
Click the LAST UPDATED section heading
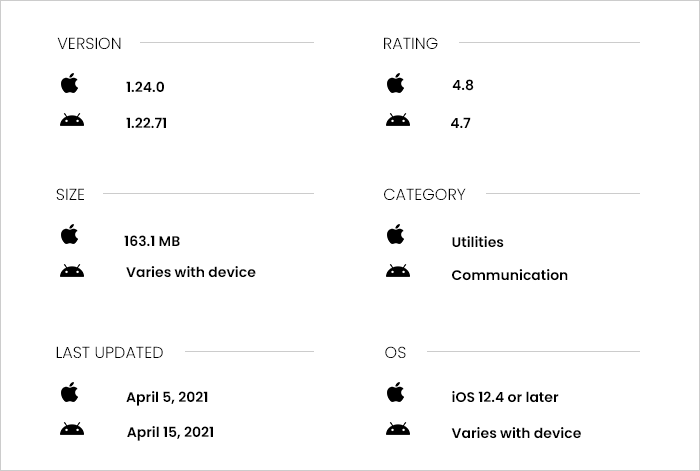pyautogui.click(x=109, y=353)
